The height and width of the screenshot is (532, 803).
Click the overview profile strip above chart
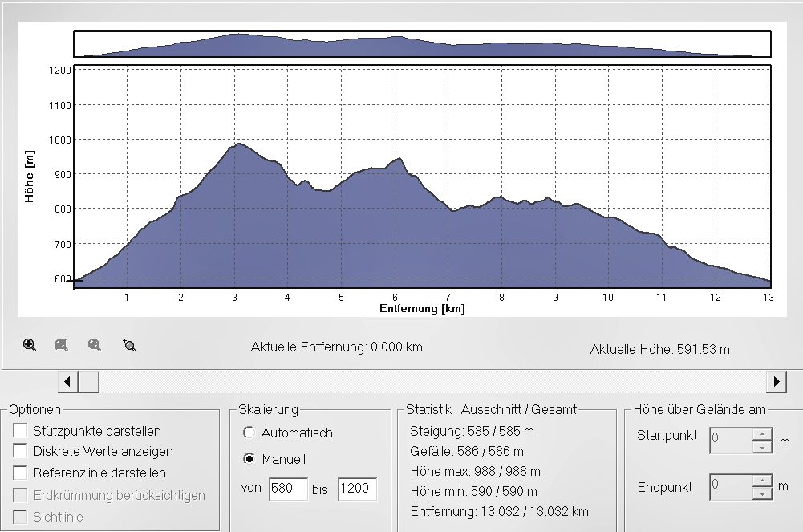422,44
